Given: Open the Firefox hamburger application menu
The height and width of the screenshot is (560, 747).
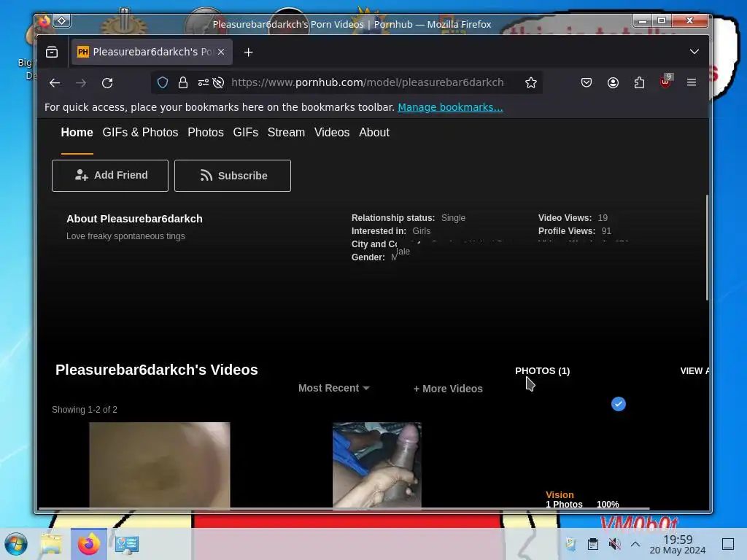Looking at the screenshot, I should [x=692, y=82].
